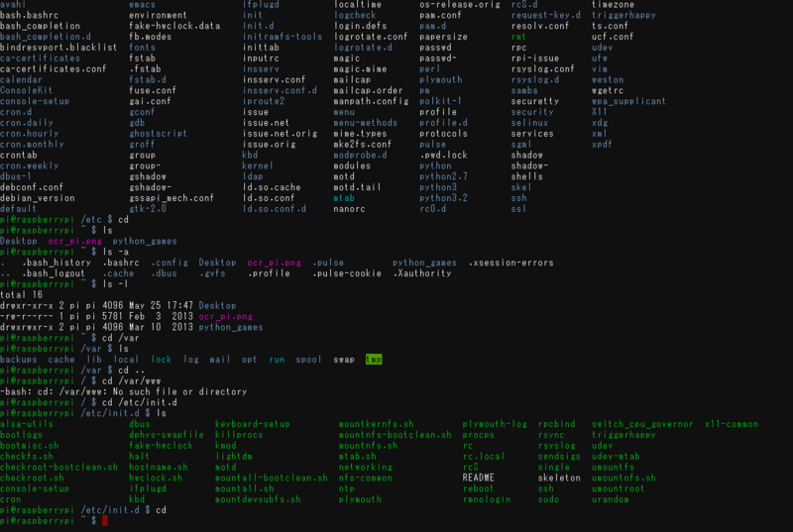Select the wgetrc file name
Image resolution: width=793 pixels, height=532 pixels.
point(608,90)
